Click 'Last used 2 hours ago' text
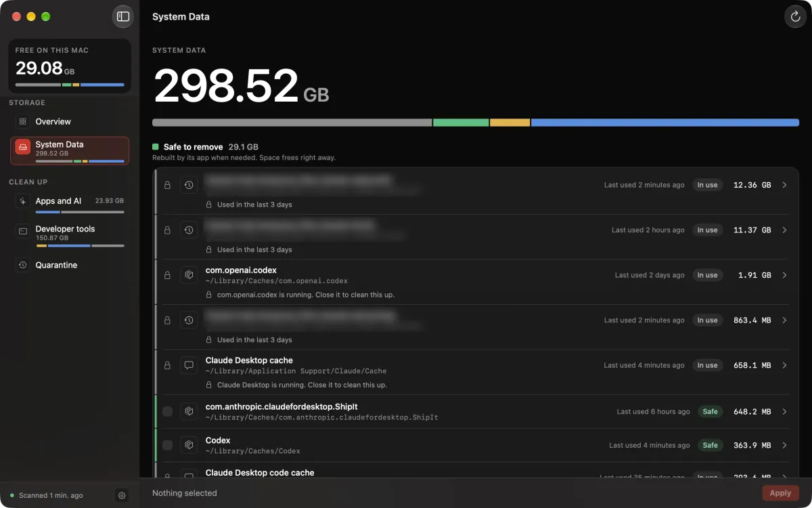Screen dimensions: 812x508 tap(648, 230)
